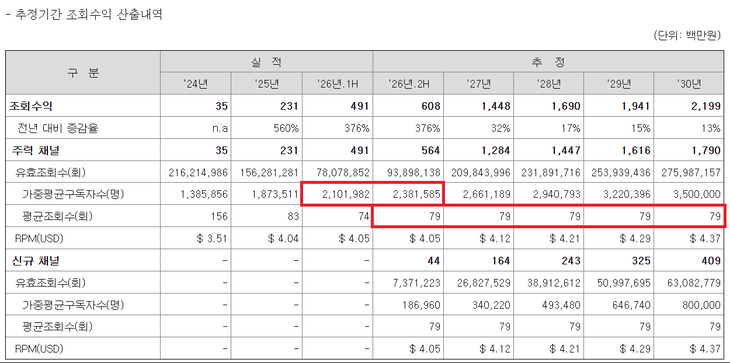730x363 pixels.
Task: Click the 주력 채널 value 564
Action: pos(430,150)
